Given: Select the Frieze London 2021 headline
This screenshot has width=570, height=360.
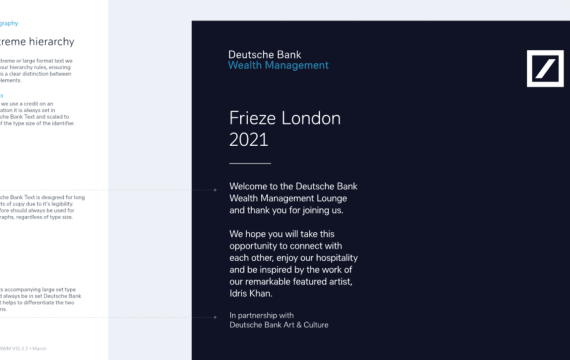Looking at the screenshot, I should (x=285, y=129).
